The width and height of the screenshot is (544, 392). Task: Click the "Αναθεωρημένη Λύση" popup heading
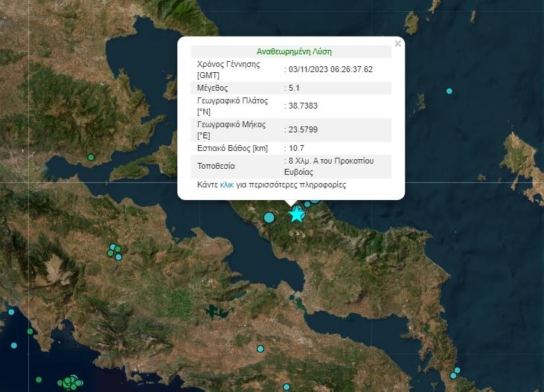pos(294,52)
